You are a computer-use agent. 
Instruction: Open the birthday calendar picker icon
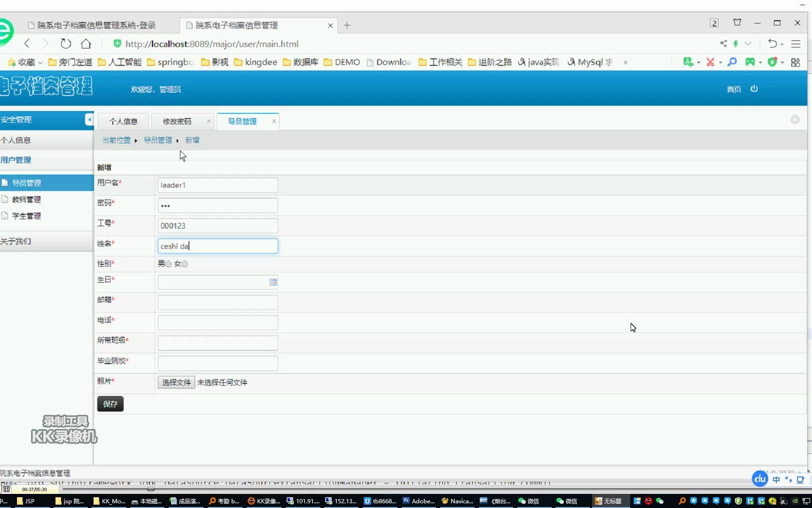point(273,282)
